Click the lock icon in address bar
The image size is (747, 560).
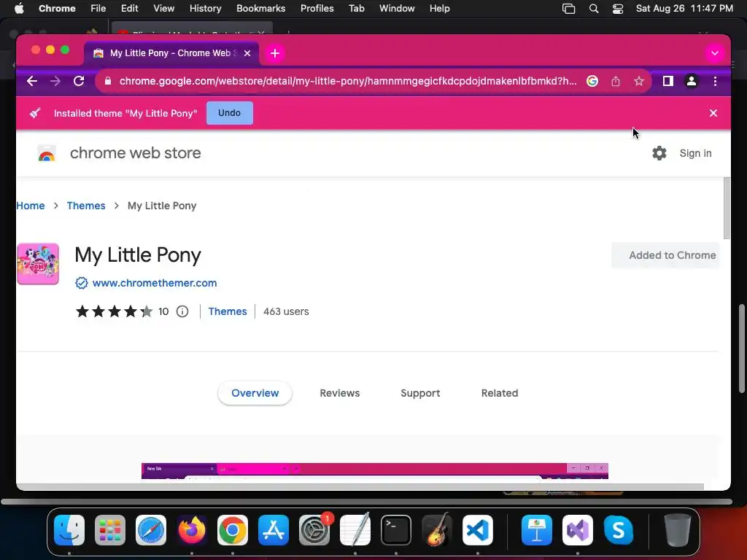pos(108,81)
